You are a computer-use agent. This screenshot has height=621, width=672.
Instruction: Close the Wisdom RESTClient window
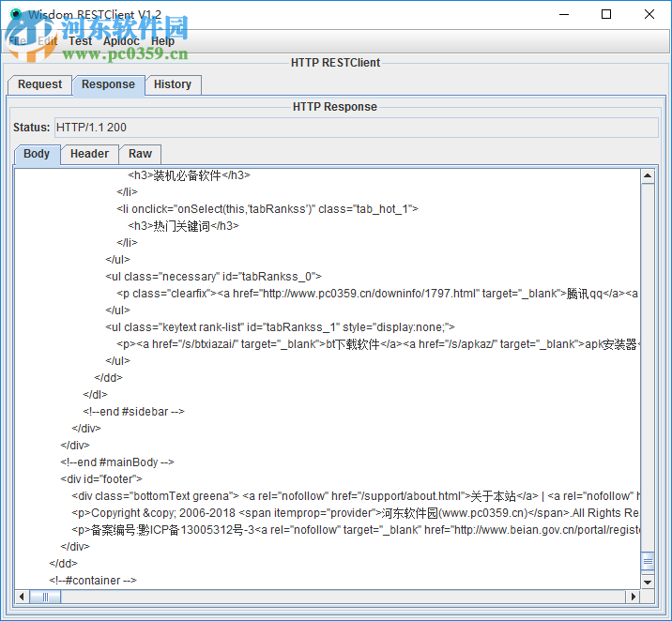649,15
